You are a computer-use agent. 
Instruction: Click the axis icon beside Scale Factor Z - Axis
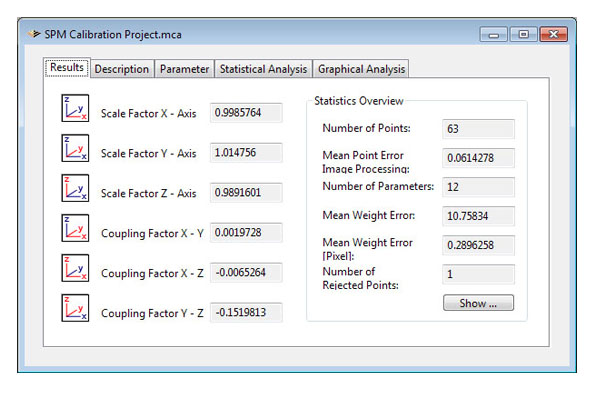point(75,188)
